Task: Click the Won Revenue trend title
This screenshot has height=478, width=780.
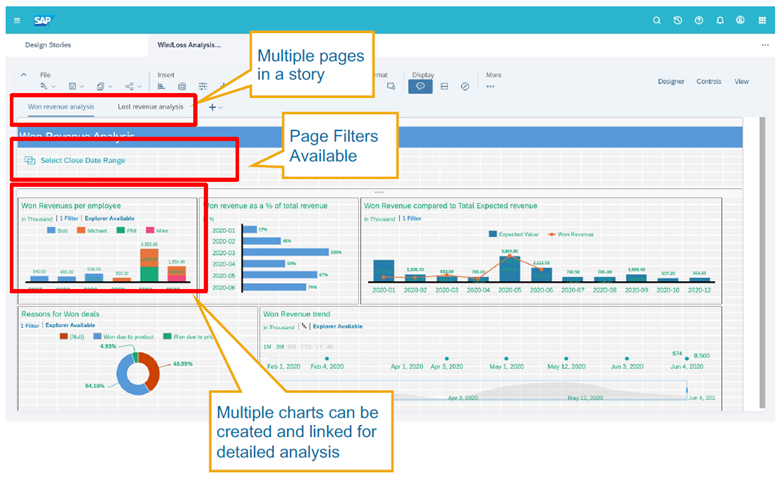Action: tap(296, 314)
